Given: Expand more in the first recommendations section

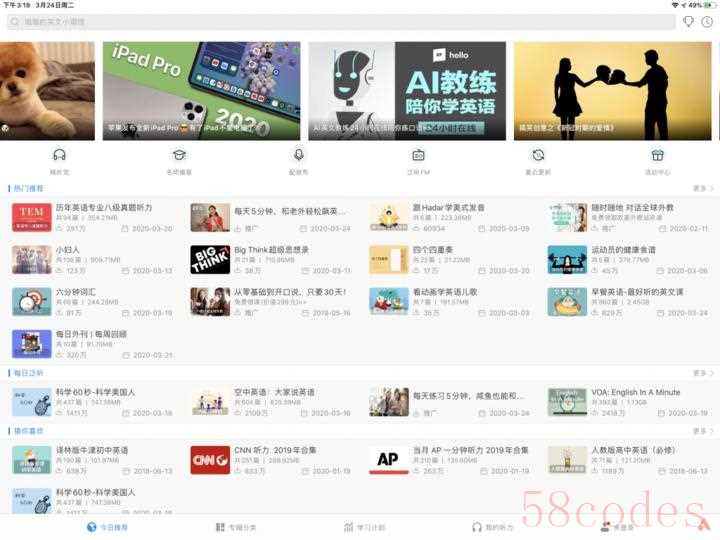Looking at the screenshot, I should 703,188.
